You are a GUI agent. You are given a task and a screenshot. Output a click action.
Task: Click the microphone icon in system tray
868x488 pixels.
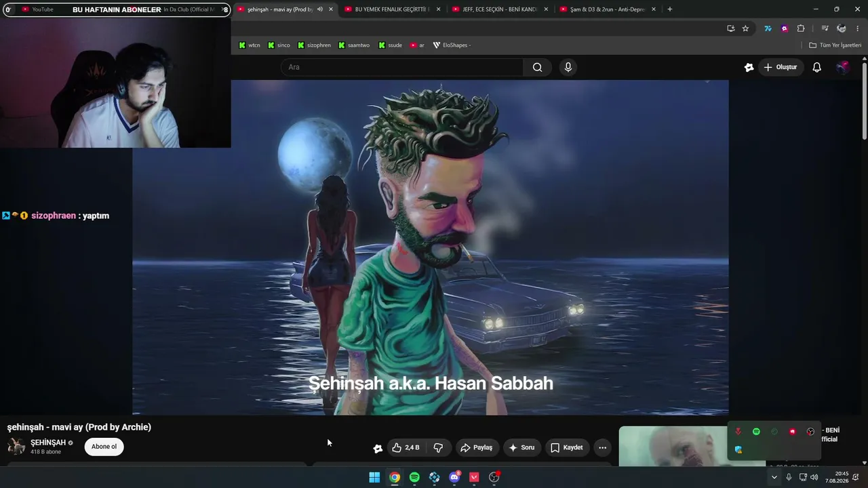(789, 477)
